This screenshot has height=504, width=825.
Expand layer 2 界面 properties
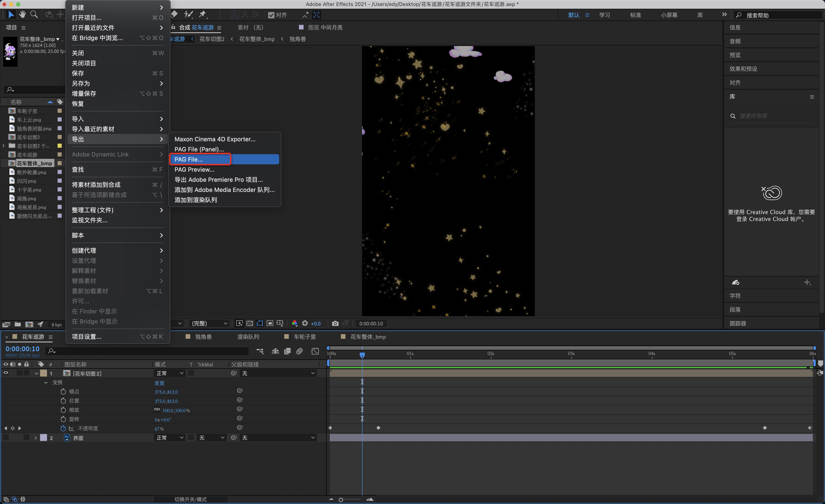point(35,438)
